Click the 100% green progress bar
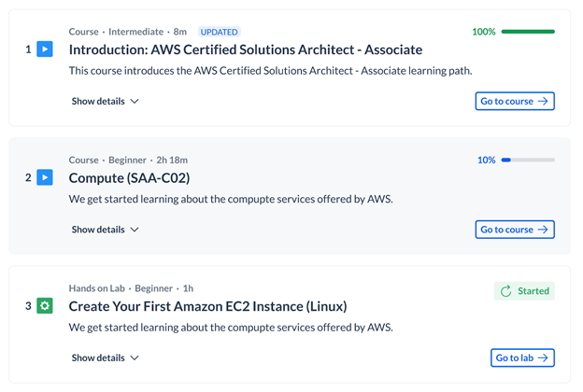This screenshot has height=392, width=583. point(528,32)
